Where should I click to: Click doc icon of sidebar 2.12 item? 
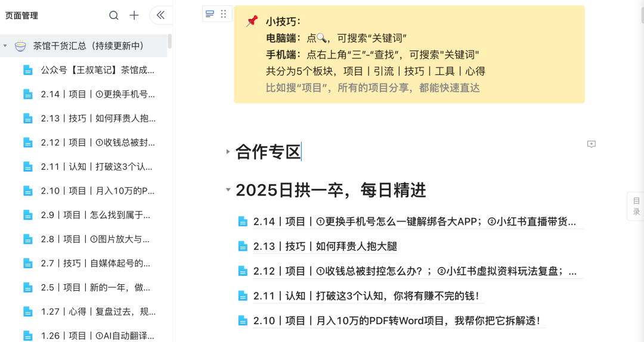[x=28, y=142]
